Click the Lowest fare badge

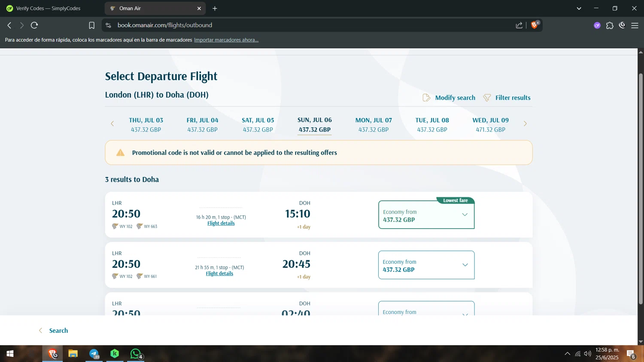coord(456,200)
